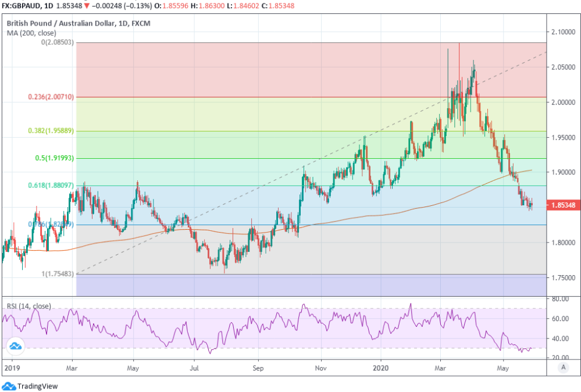The image size is (581, 392).
Task: Click the TradingView cloud watermark in RSI pane
Action: coord(16,347)
